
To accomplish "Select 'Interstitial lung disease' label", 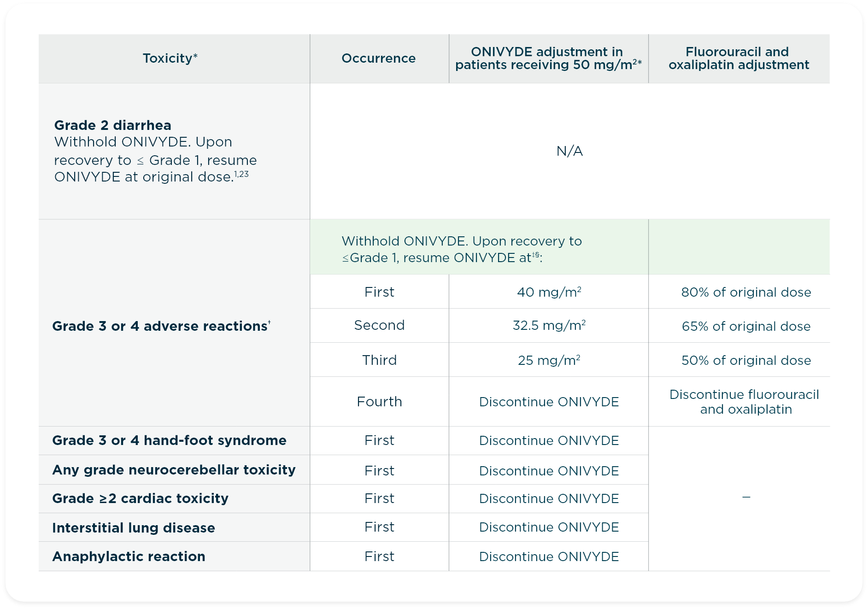I will point(134,528).
